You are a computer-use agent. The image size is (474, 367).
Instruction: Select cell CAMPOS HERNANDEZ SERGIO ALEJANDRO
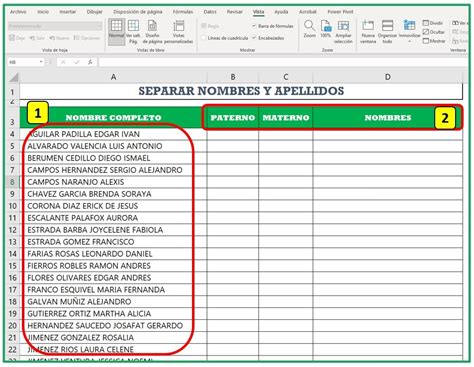(113, 170)
